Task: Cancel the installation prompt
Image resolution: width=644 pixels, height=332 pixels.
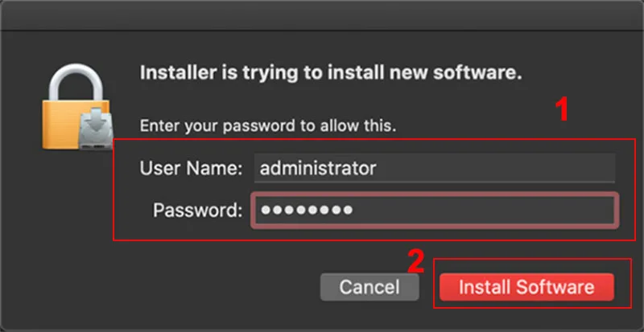Action: 369,287
